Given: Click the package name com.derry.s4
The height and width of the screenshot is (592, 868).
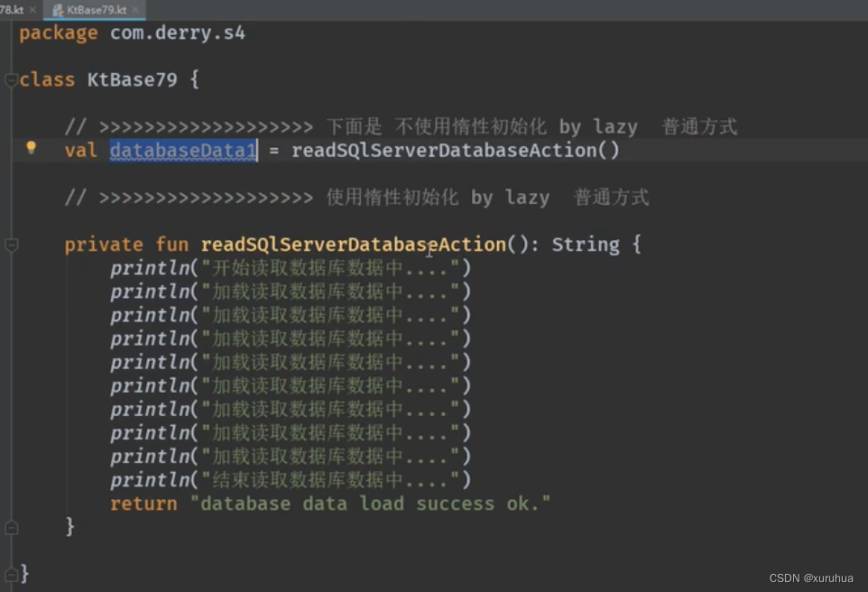Looking at the screenshot, I should pyautogui.click(x=177, y=32).
